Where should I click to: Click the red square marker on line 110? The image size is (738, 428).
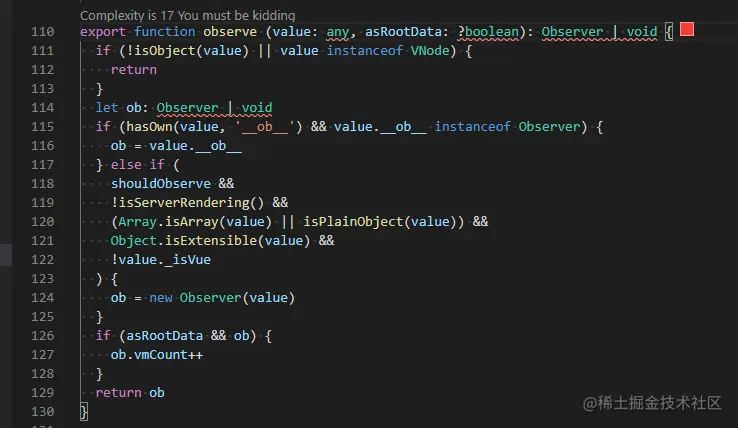[x=687, y=31]
